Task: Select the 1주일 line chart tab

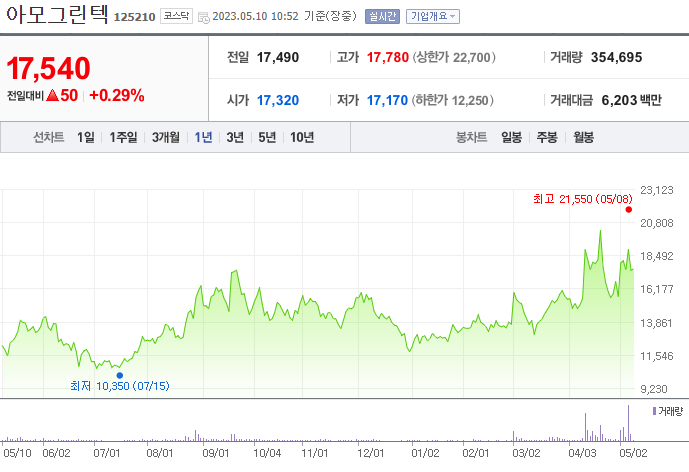Action: click(x=123, y=137)
